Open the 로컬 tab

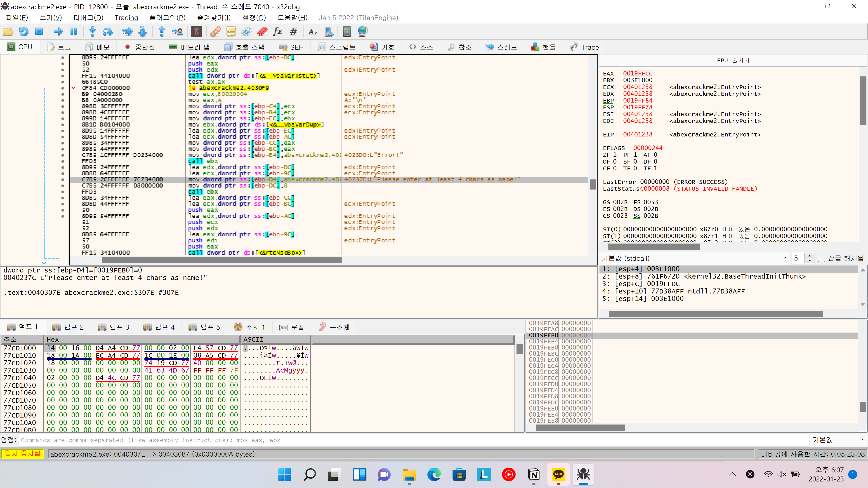pyautogui.click(x=291, y=327)
